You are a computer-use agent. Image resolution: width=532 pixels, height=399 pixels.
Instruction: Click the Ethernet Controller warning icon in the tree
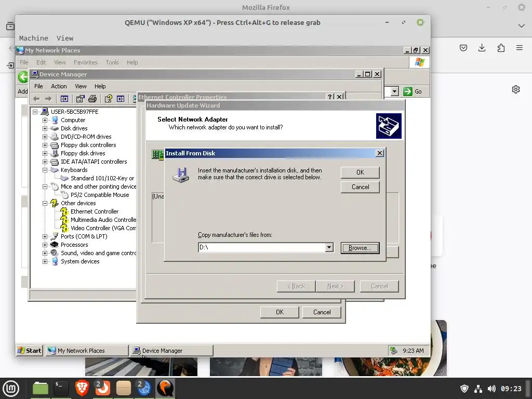[x=64, y=212]
